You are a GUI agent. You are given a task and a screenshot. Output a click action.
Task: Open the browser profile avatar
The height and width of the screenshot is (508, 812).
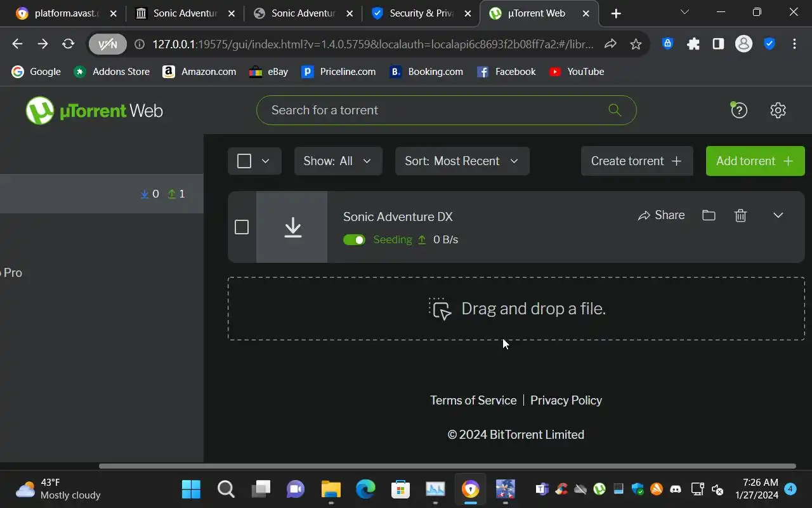pyautogui.click(x=743, y=44)
